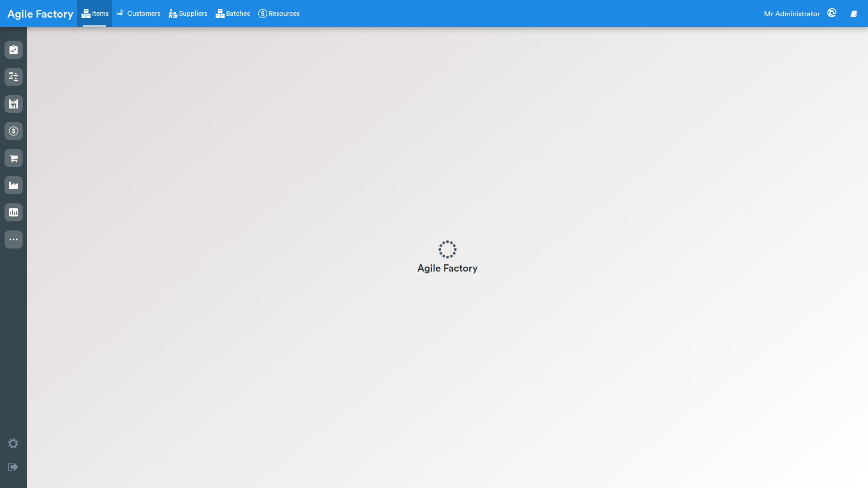This screenshot has height=488, width=868.
Task: Click the logout icon in sidebar
Action: [13, 467]
